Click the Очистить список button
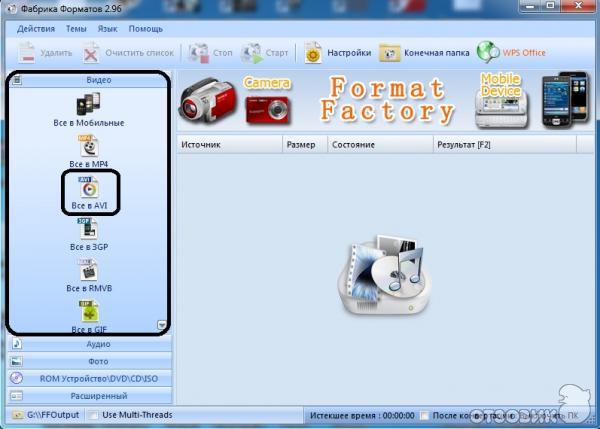 point(128,52)
